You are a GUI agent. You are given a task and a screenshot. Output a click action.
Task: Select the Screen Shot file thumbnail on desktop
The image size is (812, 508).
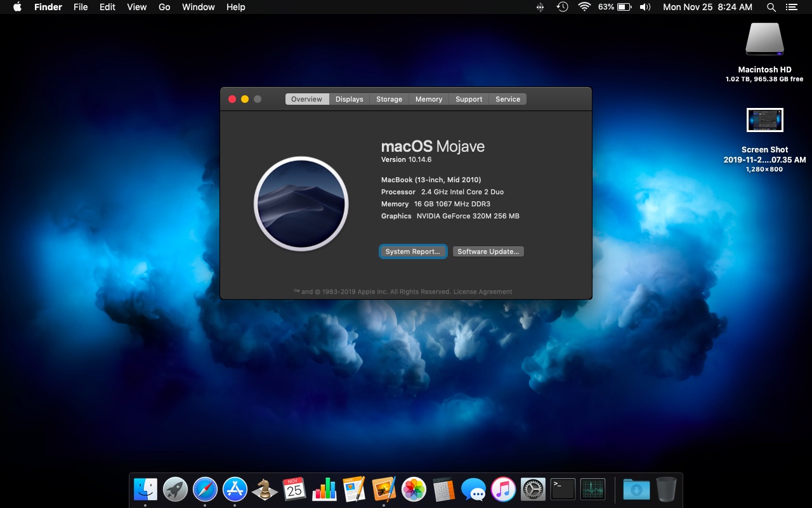click(765, 120)
